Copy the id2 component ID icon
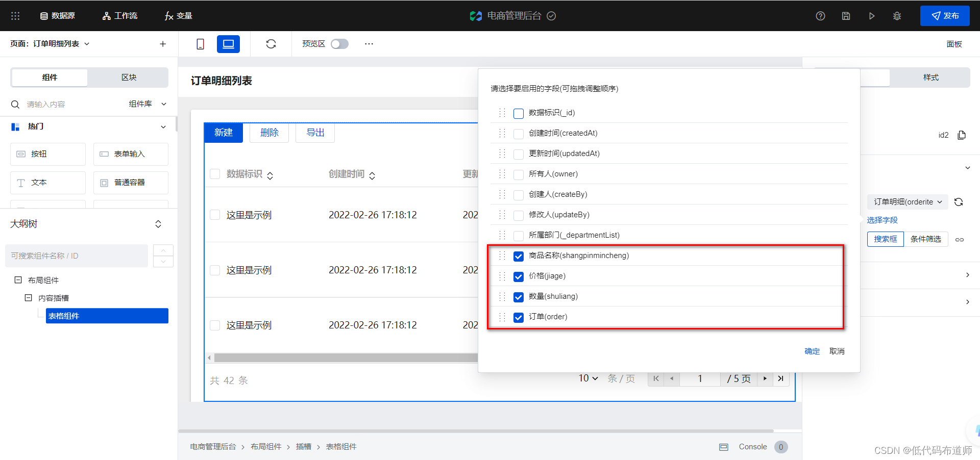This screenshot has width=980, height=460. pos(962,135)
